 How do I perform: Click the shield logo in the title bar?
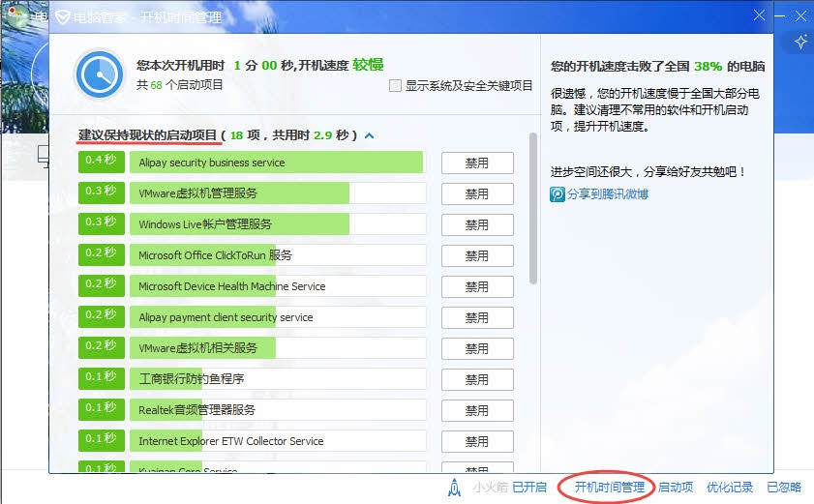[x=63, y=17]
